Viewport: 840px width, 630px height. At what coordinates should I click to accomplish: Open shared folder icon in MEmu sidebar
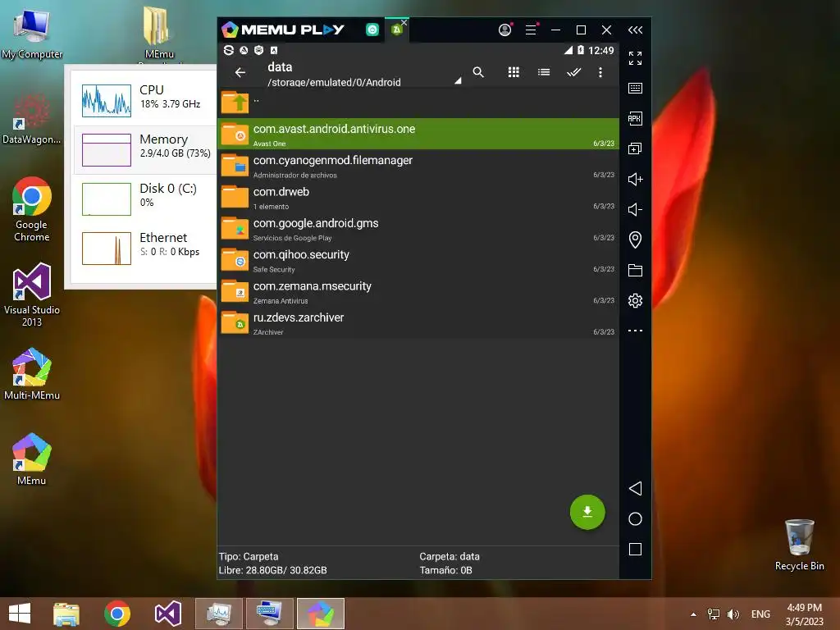pyautogui.click(x=635, y=270)
